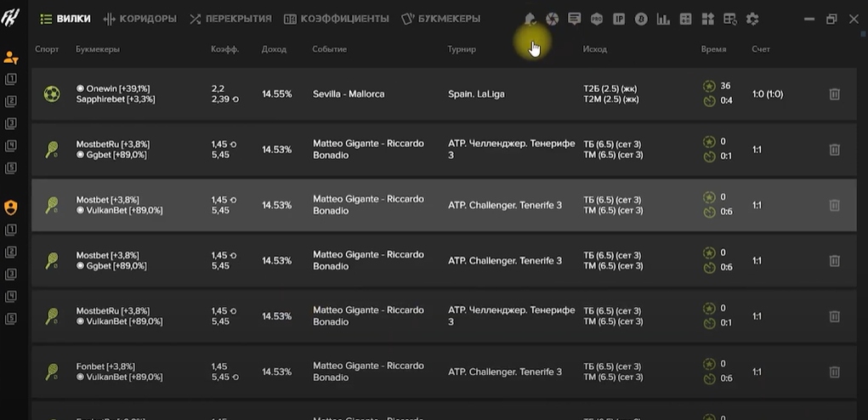Go to the Коэффициенты tab
The width and height of the screenshot is (868, 420).
click(x=337, y=19)
